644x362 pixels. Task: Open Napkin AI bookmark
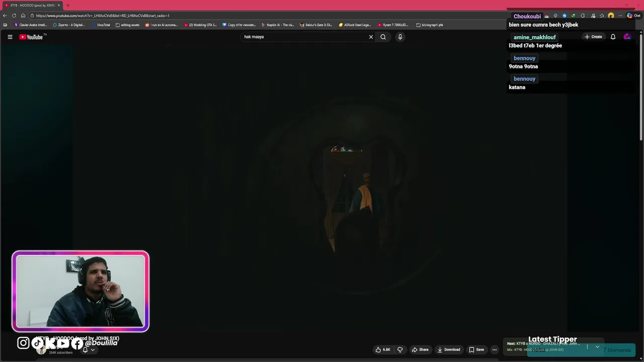click(x=278, y=25)
